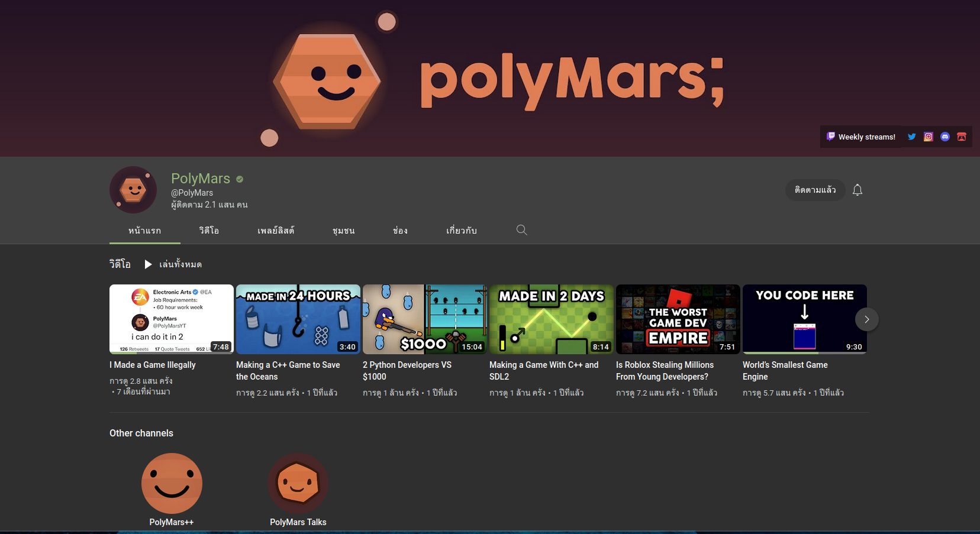Viewport: 980px width, 534px height.
Task: Unsubscribe using the ติดตามแล้ว button
Action: pyautogui.click(x=815, y=190)
